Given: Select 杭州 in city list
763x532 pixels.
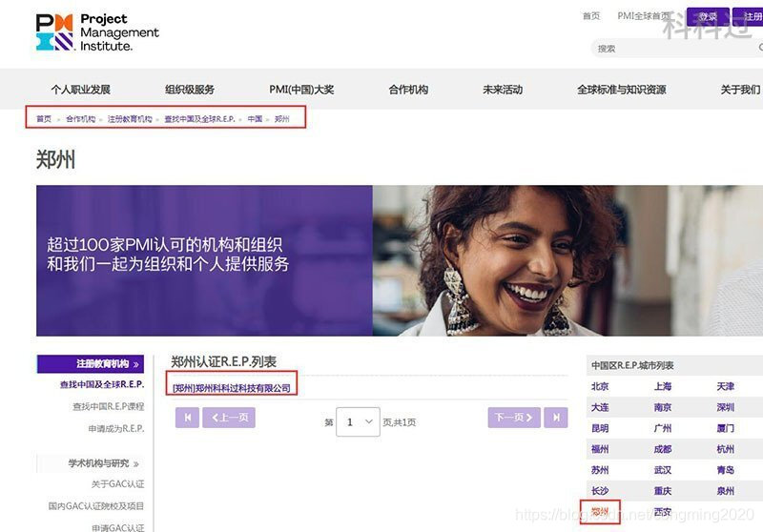Looking at the screenshot, I should pyautogui.click(x=726, y=449).
